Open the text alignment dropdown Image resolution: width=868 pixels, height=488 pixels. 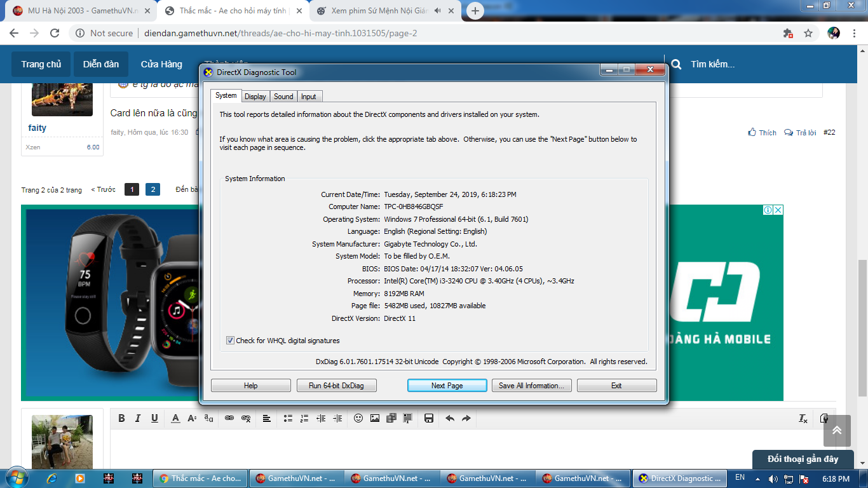tap(267, 418)
